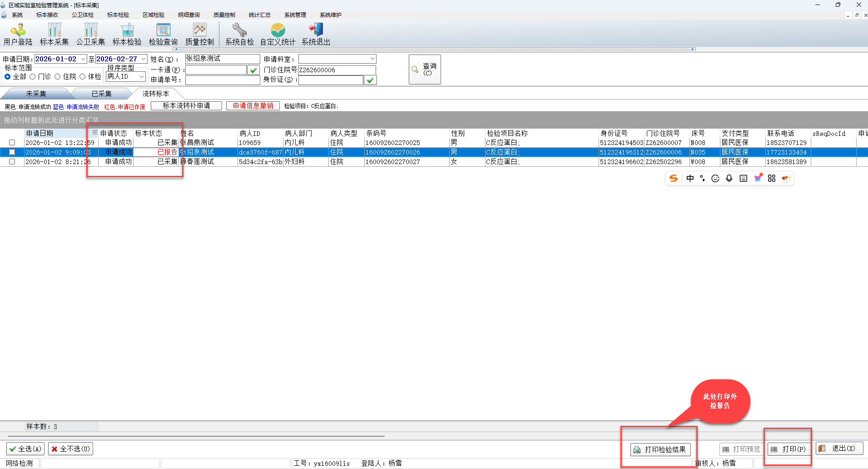The height and width of the screenshot is (469, 868).
Task: Click the 打印检验结果 button
Action: coord(660,449)
